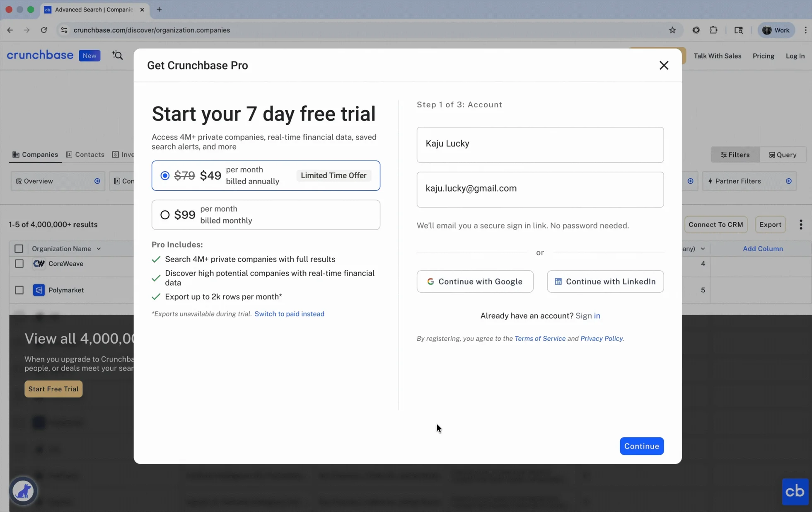Continue with LinkedIn sign-up
The width and height of the screenshot is (812, 512).
605,281
